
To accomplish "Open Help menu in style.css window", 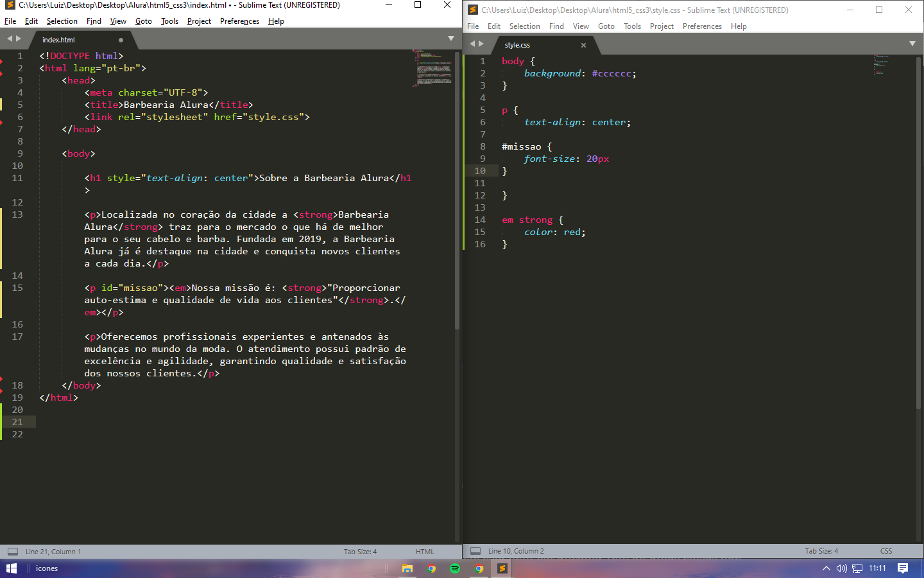I will coord(739,26).
